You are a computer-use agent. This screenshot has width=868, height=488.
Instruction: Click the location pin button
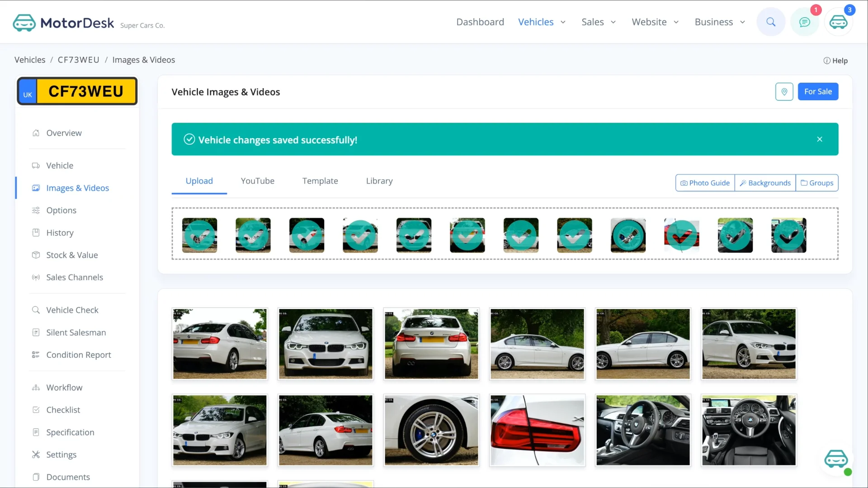[x=784, y=92]
